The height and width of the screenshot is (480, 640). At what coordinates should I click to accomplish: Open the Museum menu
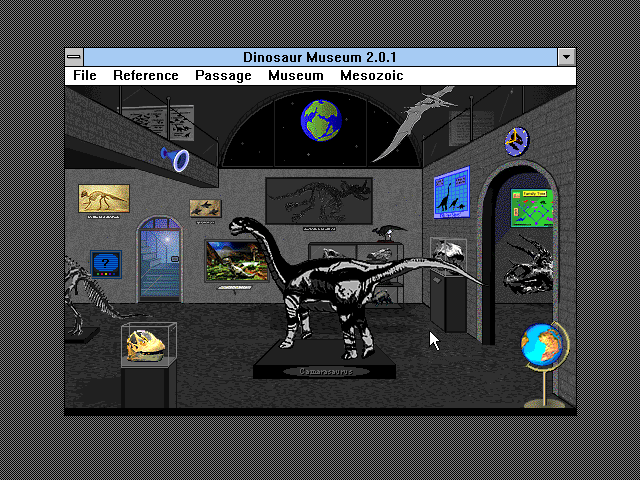296,76
